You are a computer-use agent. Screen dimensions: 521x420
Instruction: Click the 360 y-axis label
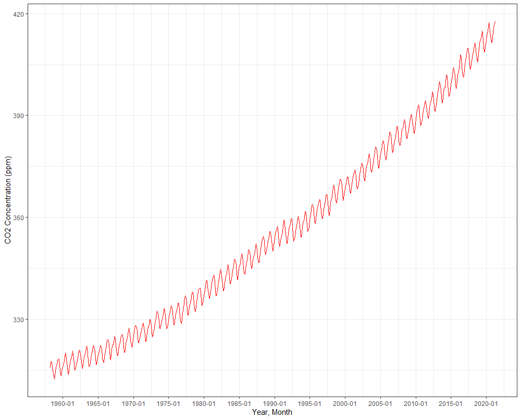[x=20, y=218]
